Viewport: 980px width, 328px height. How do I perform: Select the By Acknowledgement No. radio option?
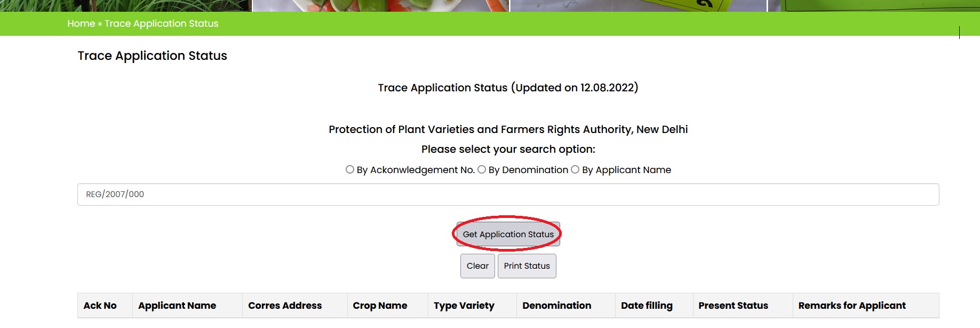tap(350, 169)
